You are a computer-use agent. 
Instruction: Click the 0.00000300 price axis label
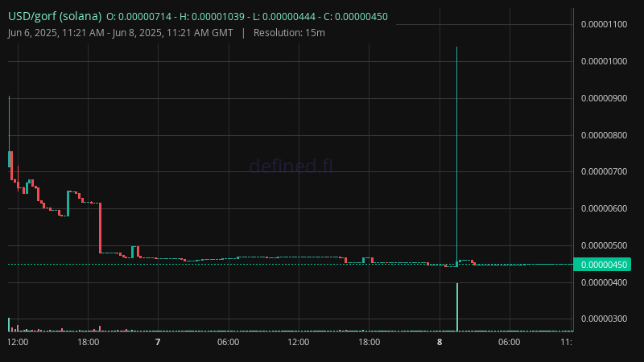tap(605, 319)
